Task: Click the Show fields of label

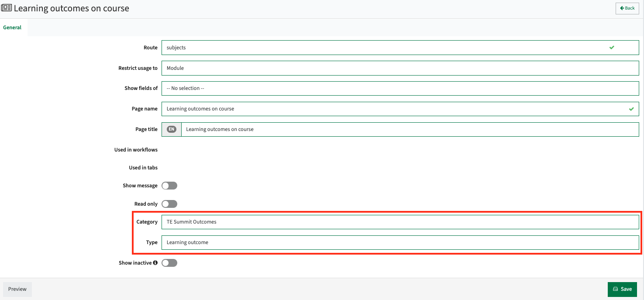Action: pyautogui.click(x=141, y=88)
